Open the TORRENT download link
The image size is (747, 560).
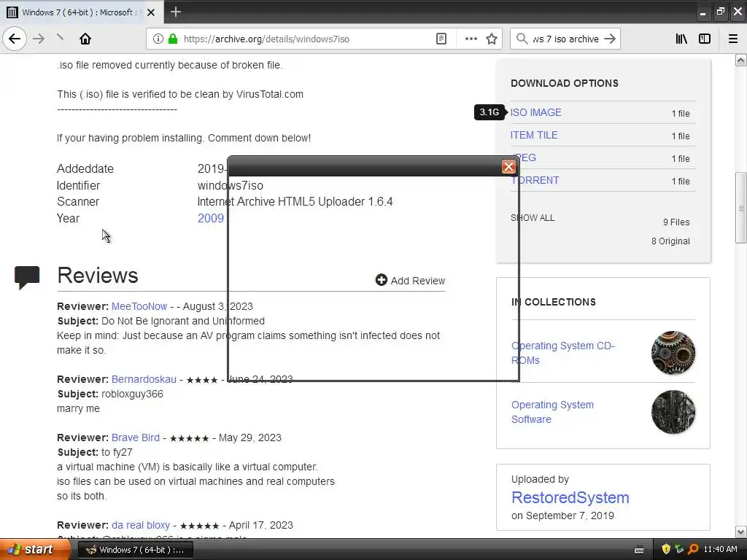pyautogui.click(x=535, y=181)
